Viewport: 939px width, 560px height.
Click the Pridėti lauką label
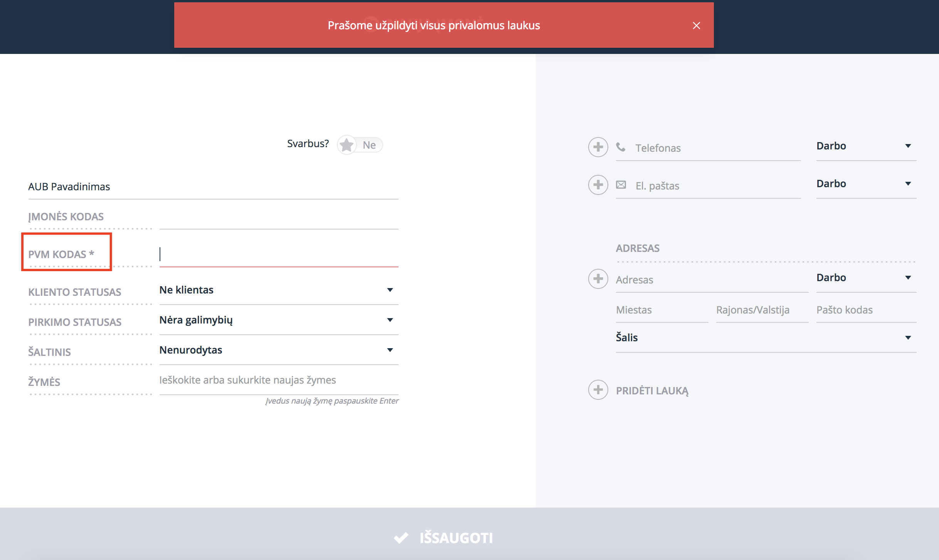pos(652,391)
